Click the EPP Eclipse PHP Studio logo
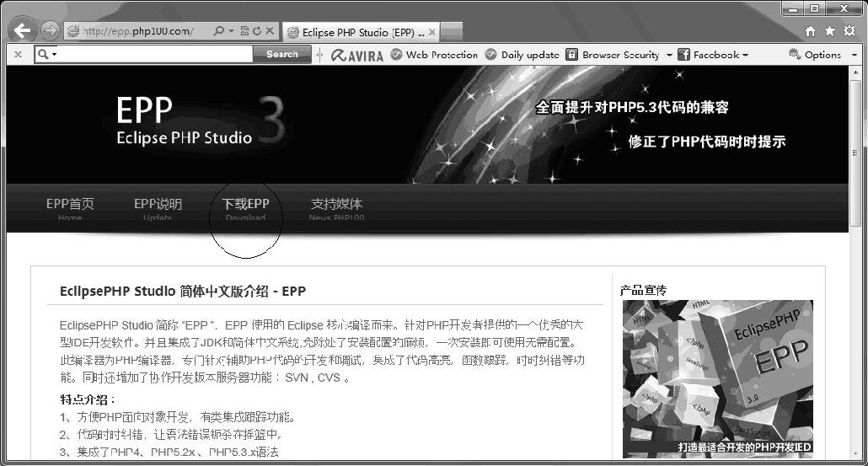 201,121
